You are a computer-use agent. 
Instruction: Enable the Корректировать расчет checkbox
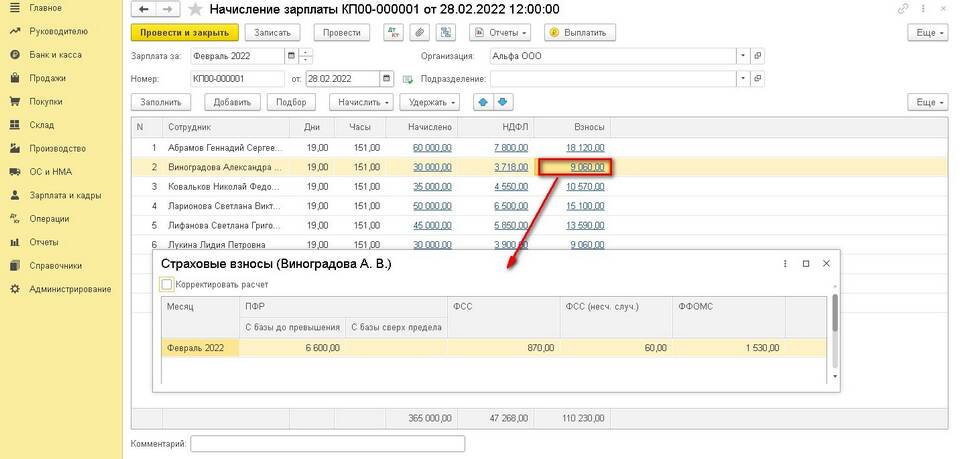pyautogui.click(x=167, y=285)
